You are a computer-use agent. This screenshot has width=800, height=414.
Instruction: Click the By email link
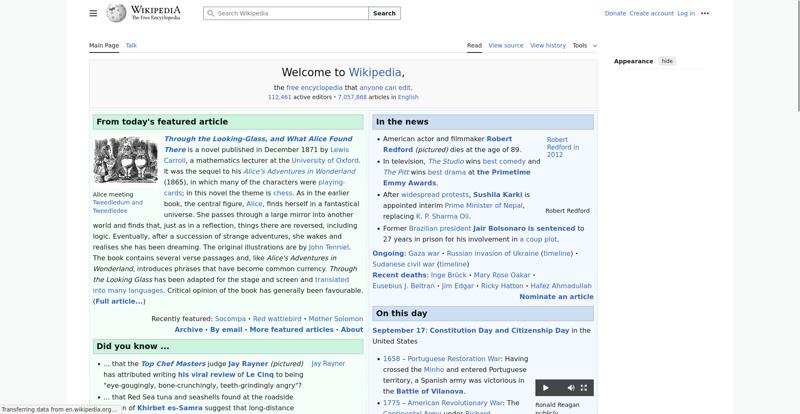coord(226,330)
